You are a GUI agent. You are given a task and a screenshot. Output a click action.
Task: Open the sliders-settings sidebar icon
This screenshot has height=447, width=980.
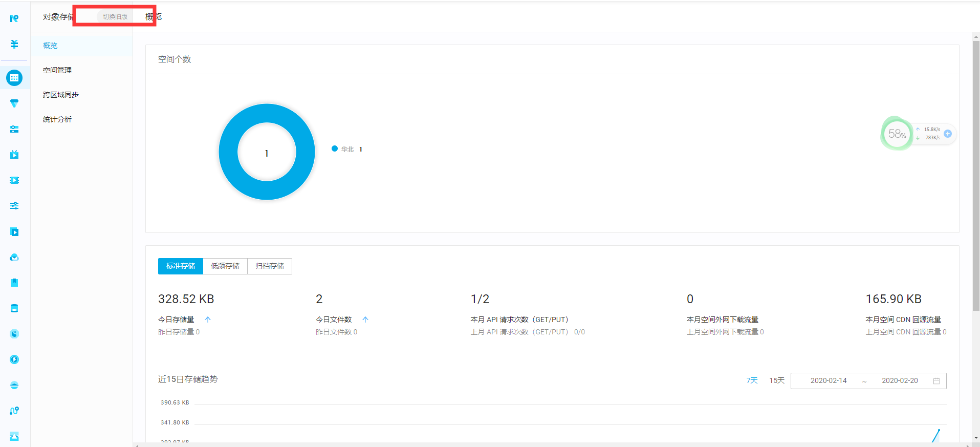14,206
